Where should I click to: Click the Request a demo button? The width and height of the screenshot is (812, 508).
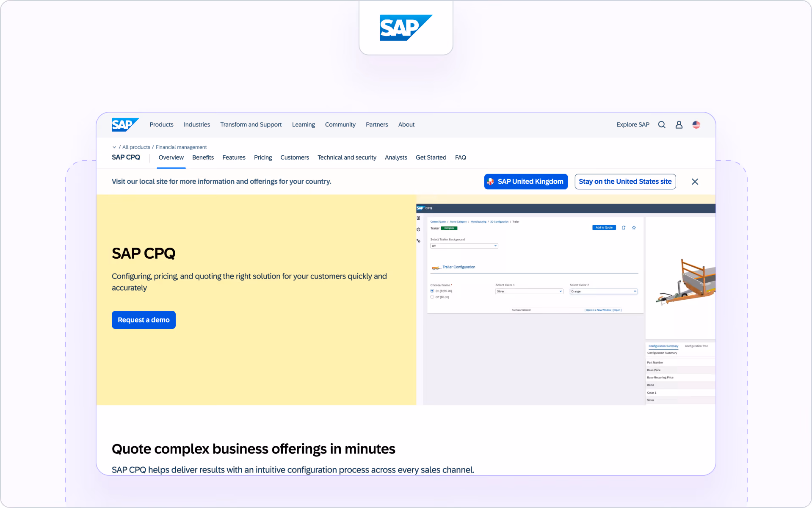click(x=144, y=320)
